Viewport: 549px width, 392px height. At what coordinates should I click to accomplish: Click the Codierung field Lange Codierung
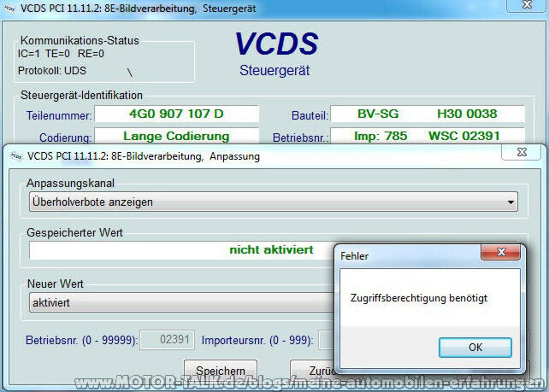[x=176, y=136]
